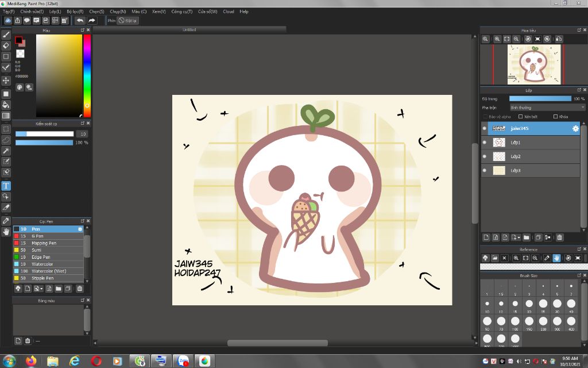Open the Help menu
The height and width of the screenshot is (368, 588).
click(x=244, y=11)
